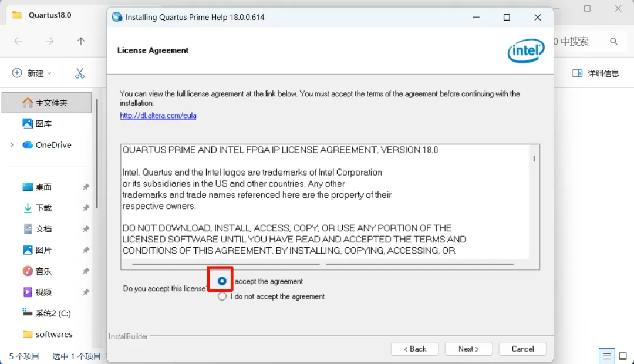Image resolution: width=634 pixels, height=364 pixels.
Task: Click pin icon next to 桌面
Action: (x=86, y=187)
